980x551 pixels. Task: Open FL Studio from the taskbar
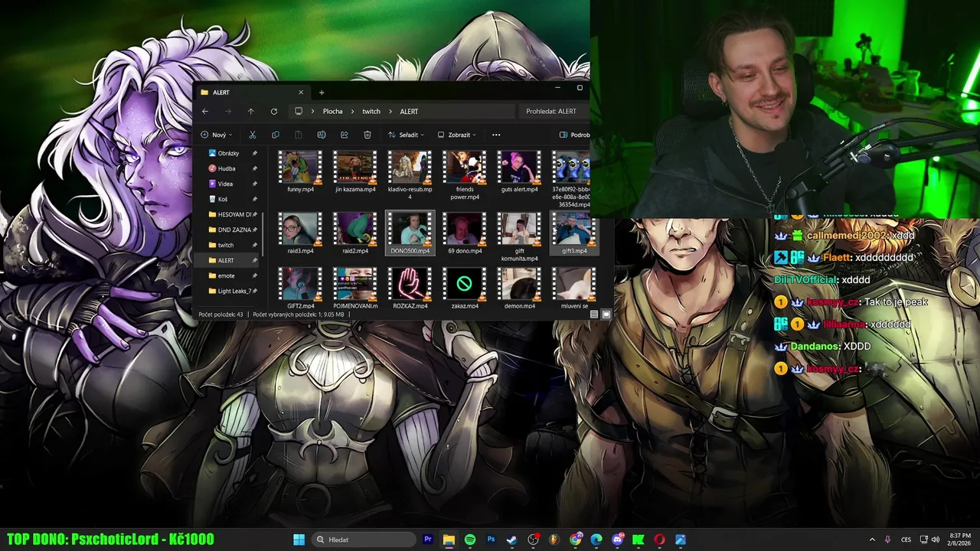click(554, 540)
